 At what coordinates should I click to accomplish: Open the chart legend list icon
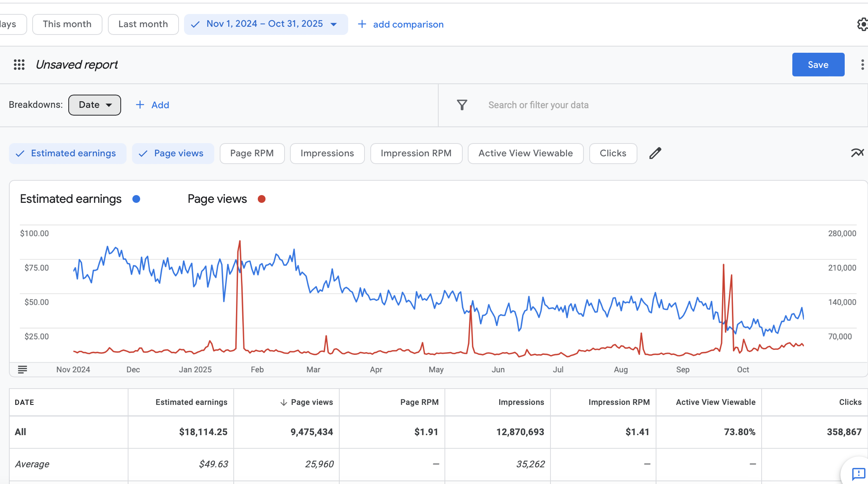(x=23, y=370)
